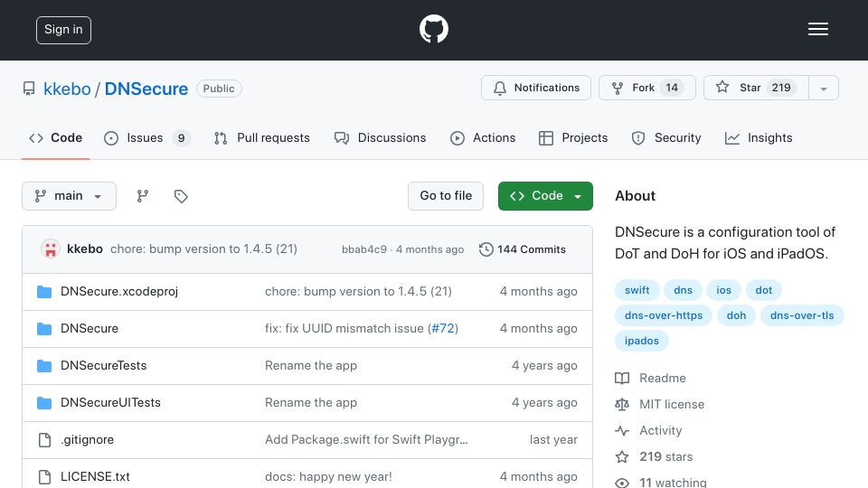
Task: Open the DNSecureTests folder
Action: 103,366
